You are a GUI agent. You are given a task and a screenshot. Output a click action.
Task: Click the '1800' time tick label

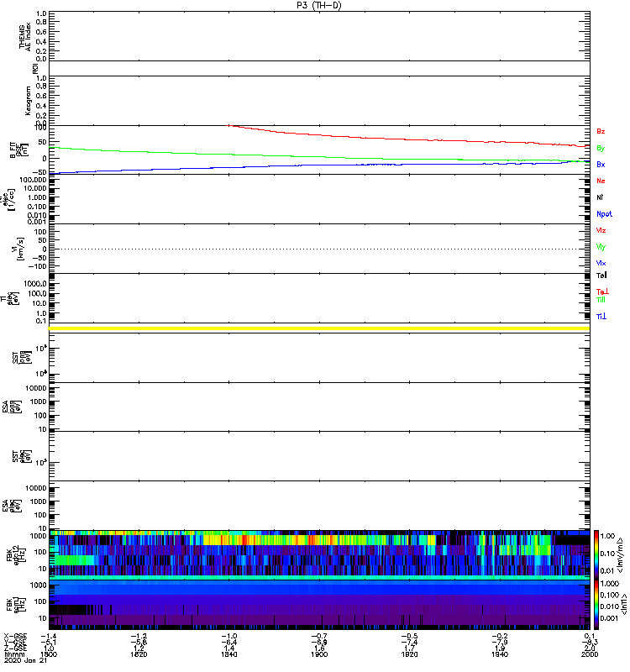coord(49,654)
